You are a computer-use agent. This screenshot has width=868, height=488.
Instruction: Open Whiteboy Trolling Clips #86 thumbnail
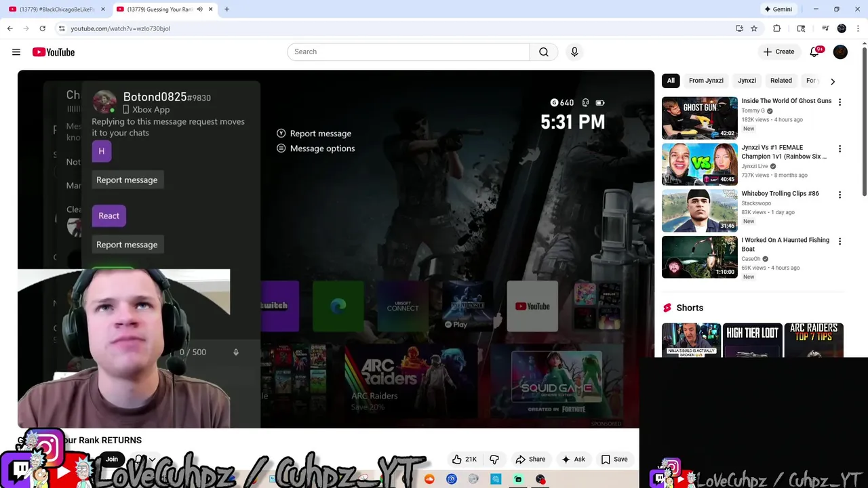tap(699, 210)
